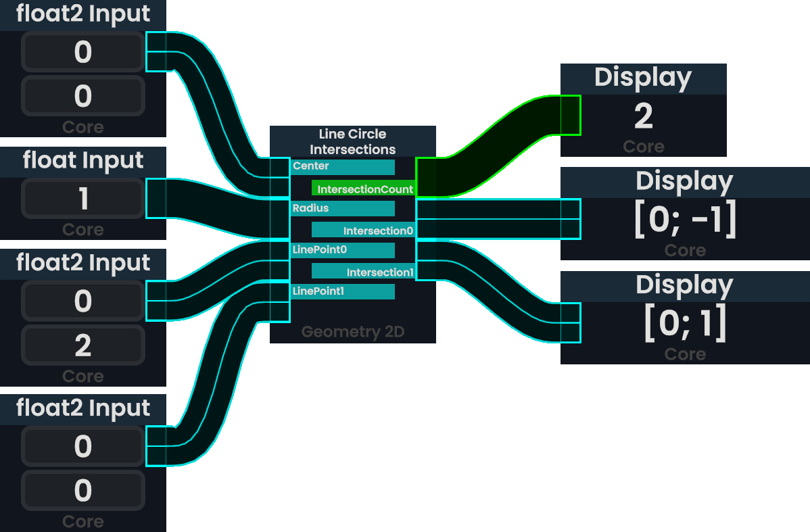The image size is (810, 532).
Task: Click the green IntersectionCount output port
Action: 363,189
